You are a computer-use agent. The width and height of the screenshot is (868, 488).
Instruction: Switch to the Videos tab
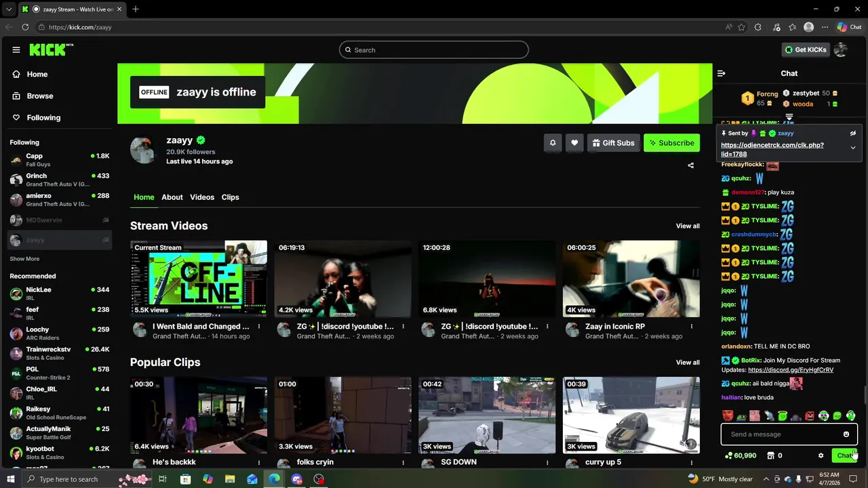(202, 197)
